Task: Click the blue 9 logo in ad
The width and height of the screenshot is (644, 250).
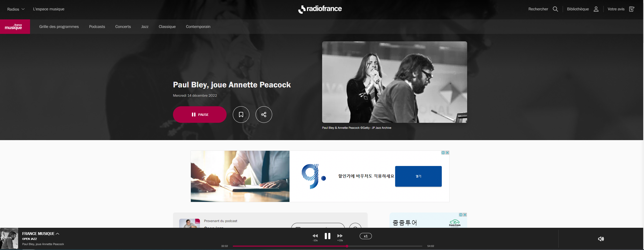Action: pyautogui.click(x=314, y=176)
